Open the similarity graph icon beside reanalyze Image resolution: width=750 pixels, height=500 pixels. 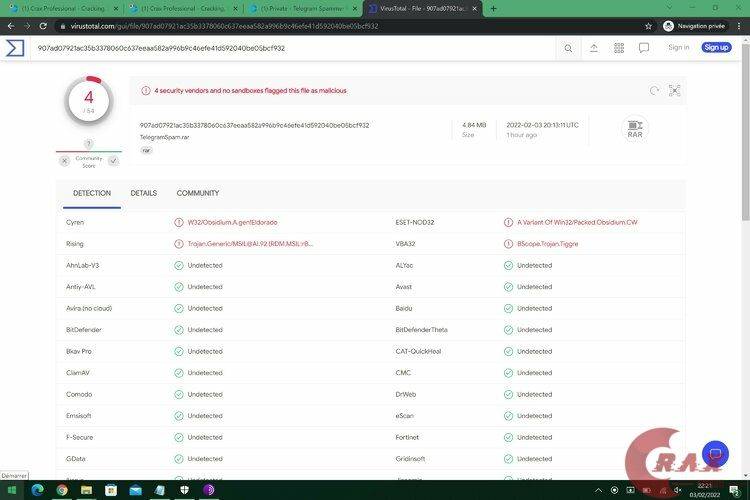[674, 90]
